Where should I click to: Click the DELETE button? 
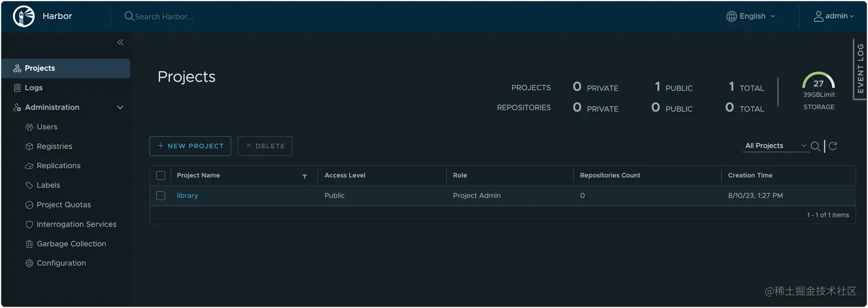click(265, 146)
